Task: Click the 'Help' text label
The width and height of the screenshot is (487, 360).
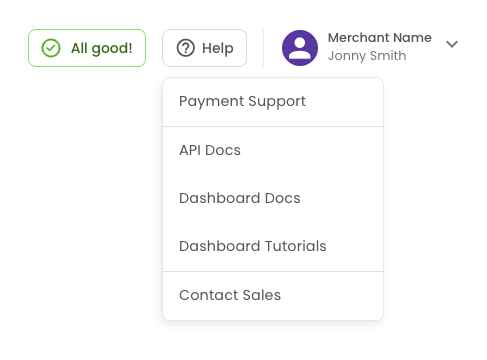Action: [x=218, y=48]
